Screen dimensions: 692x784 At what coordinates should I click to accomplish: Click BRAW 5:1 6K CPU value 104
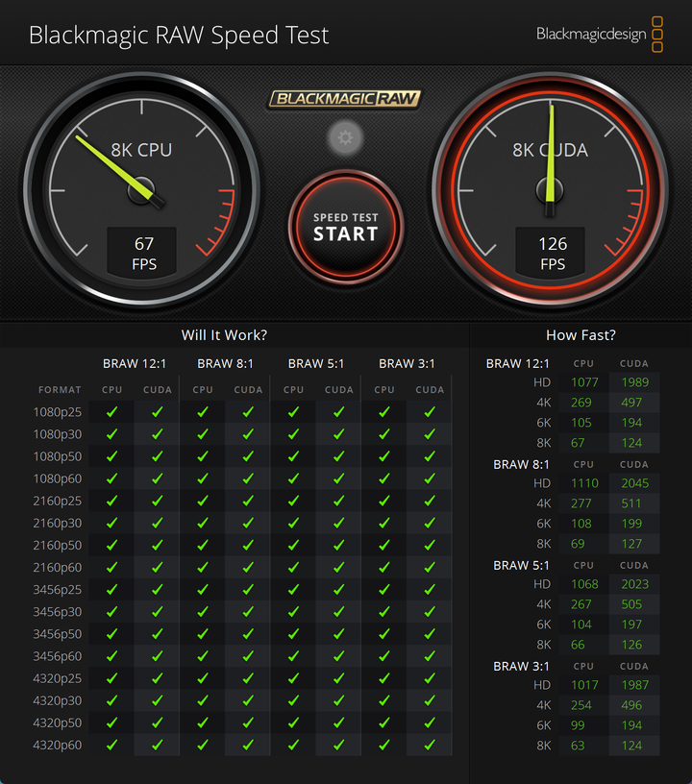click(x=581, y=625)
